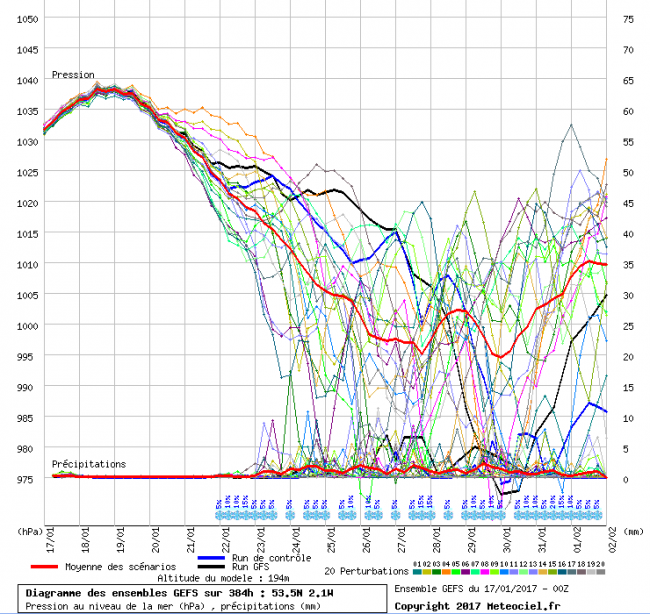Click 'Run GFS' legend text
Viewport: 650px width, 614px height.
[x=250, y=566]
